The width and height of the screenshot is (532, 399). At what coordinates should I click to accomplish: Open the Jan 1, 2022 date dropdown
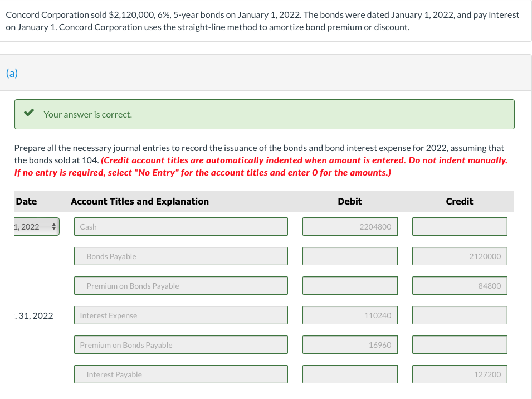(37, 227)
